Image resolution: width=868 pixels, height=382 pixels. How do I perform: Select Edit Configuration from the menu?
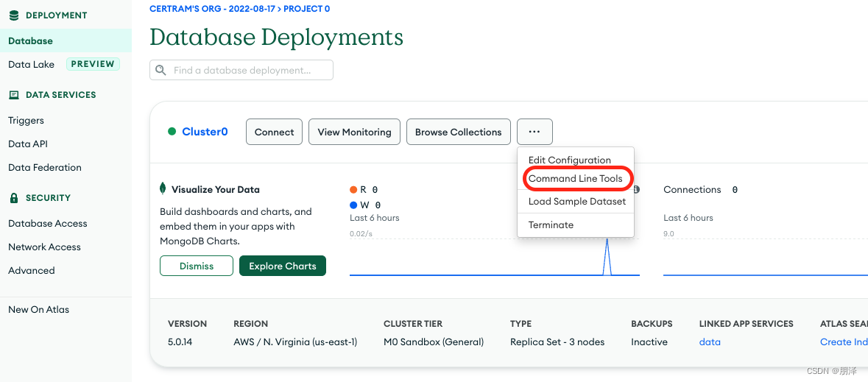pyautogui.click(x=570, y=160)
